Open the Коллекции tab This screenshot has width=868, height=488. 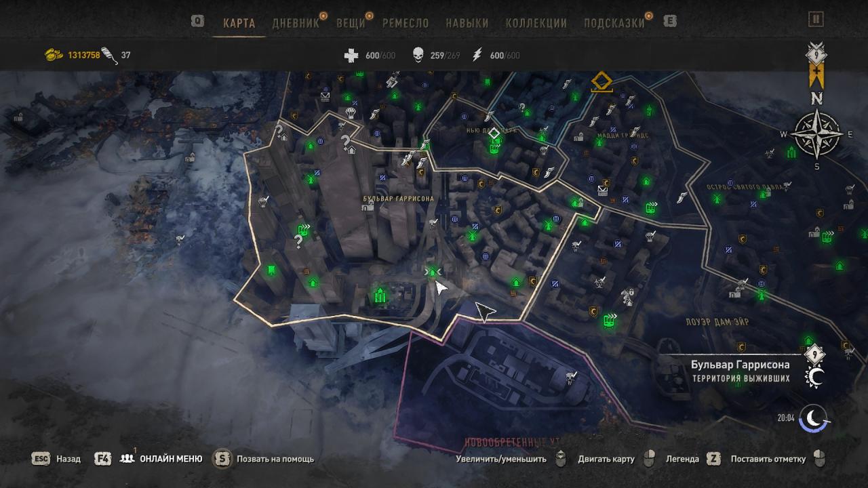[536, 22]
